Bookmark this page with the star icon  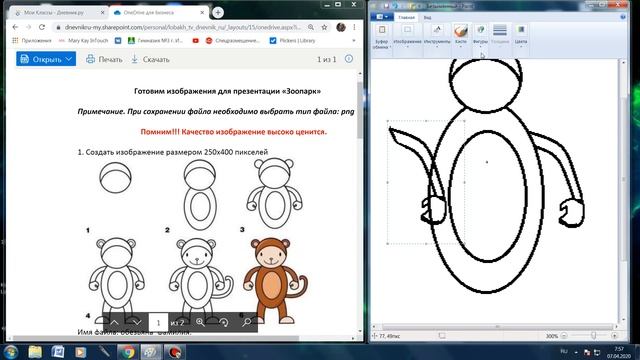(324, 27)
